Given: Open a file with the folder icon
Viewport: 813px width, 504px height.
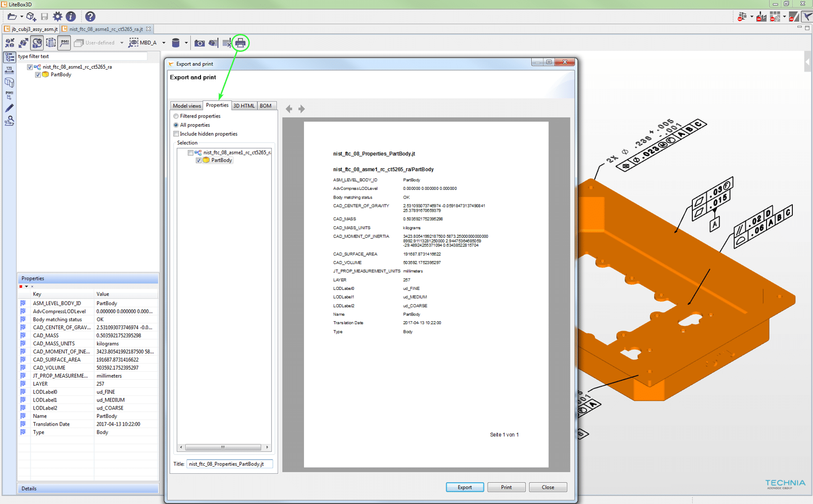Looking at the screenshot, I should click(12, 17).
